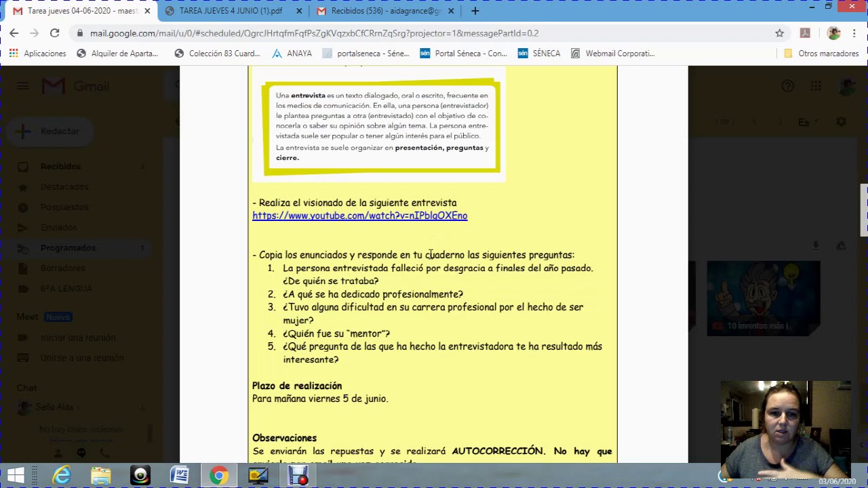This screenshot has height=488, width=868.
Task: Reload the page with the refresh icon
Action: 55,33
